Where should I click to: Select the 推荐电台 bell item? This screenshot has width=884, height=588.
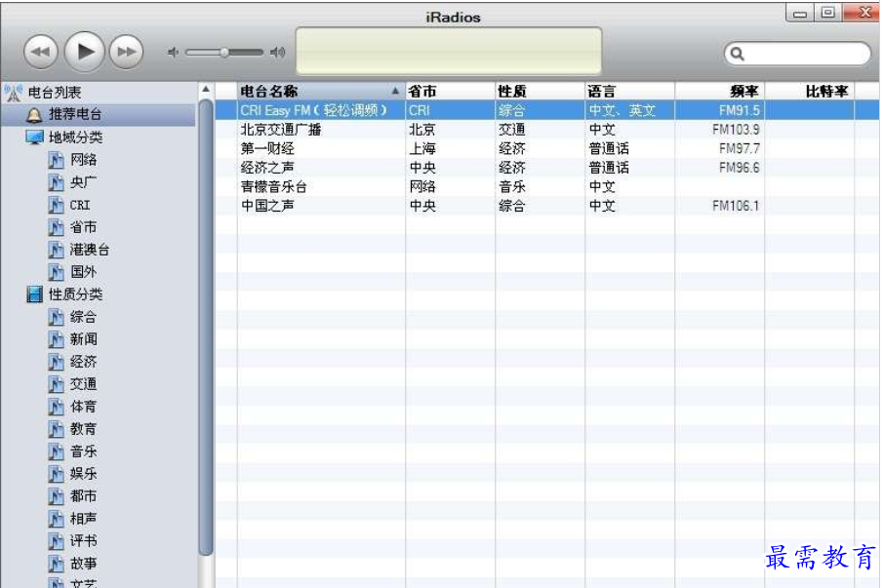75,115
